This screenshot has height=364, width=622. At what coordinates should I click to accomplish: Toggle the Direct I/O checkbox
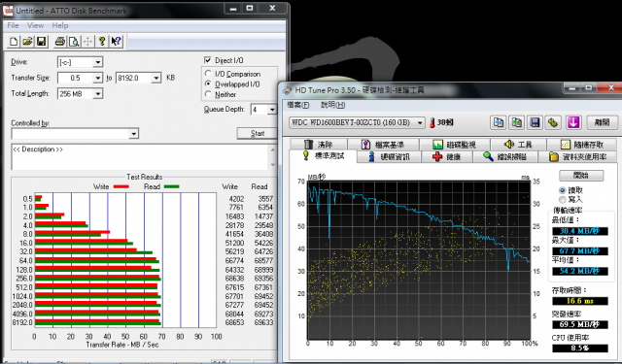207,60
